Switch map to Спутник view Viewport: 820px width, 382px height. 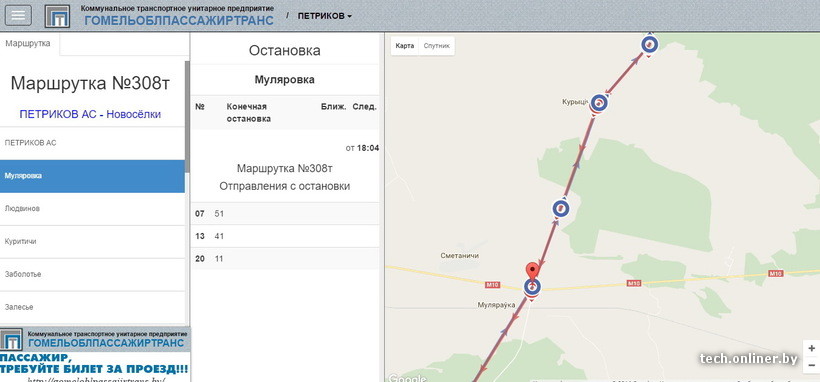click(x=437, y=46)
